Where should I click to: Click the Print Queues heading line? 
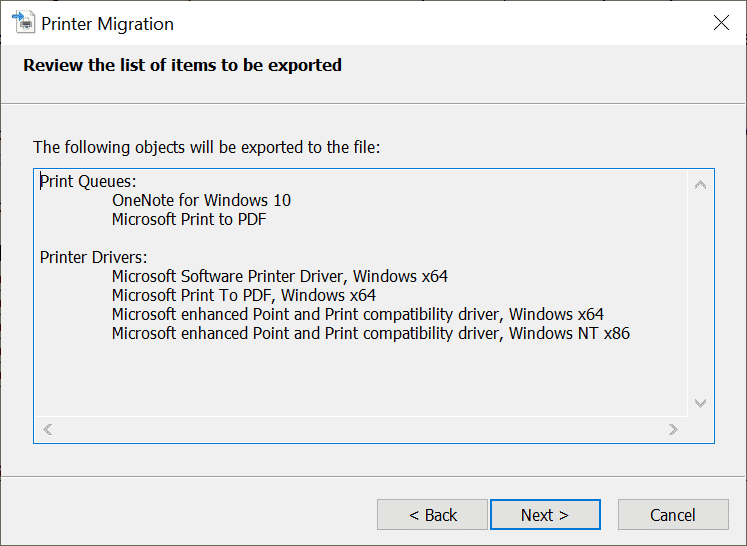(x=88, y=182)
